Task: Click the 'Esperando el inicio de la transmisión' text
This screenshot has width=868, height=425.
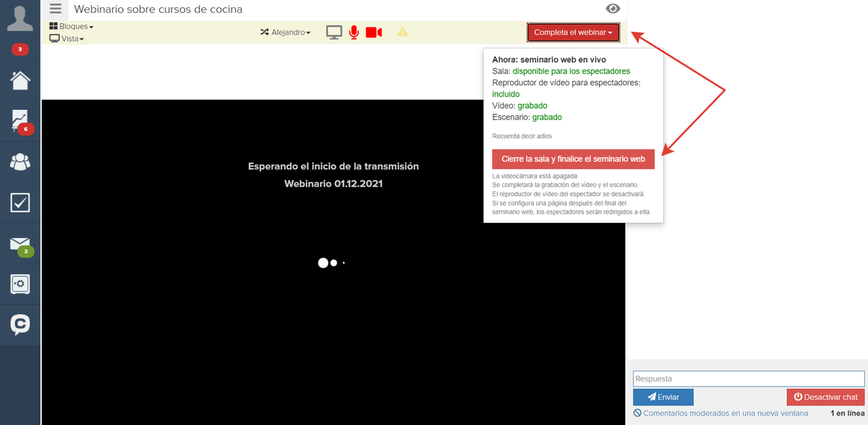Action: tap(333, 167)
